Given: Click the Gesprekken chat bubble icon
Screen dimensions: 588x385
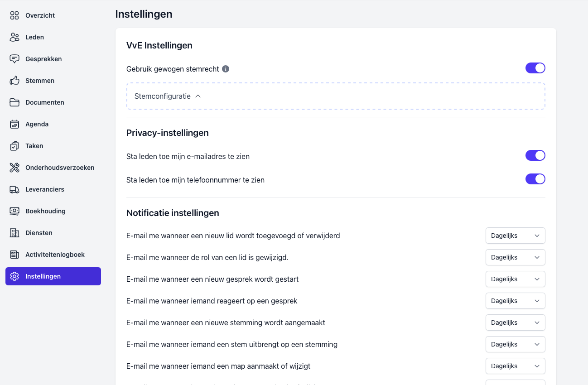Looking at the screenshot, I should pos(14,59).
